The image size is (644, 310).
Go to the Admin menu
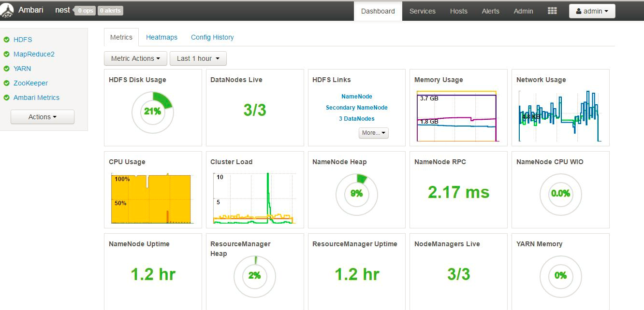point(524,11)
